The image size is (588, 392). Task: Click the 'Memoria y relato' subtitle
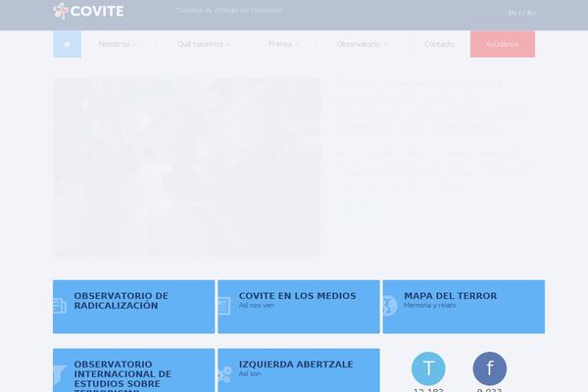[x=430, y=306]
